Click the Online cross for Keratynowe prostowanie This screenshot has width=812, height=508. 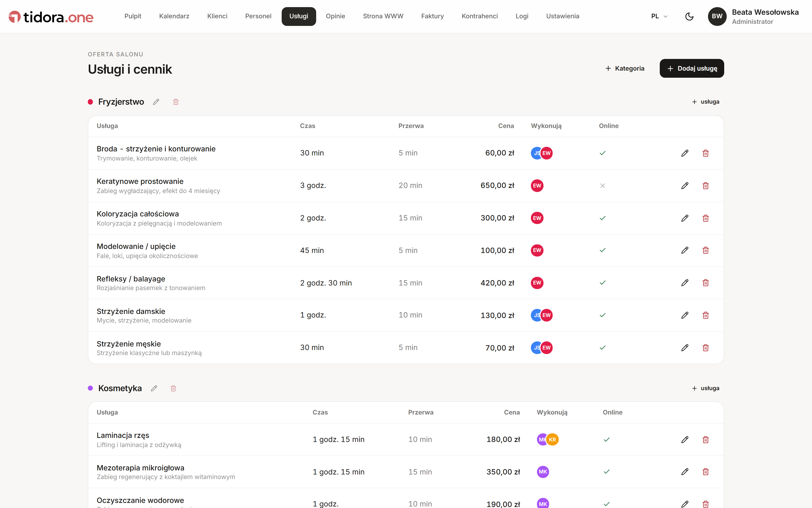pyautogui.click(x=603, y=186)
